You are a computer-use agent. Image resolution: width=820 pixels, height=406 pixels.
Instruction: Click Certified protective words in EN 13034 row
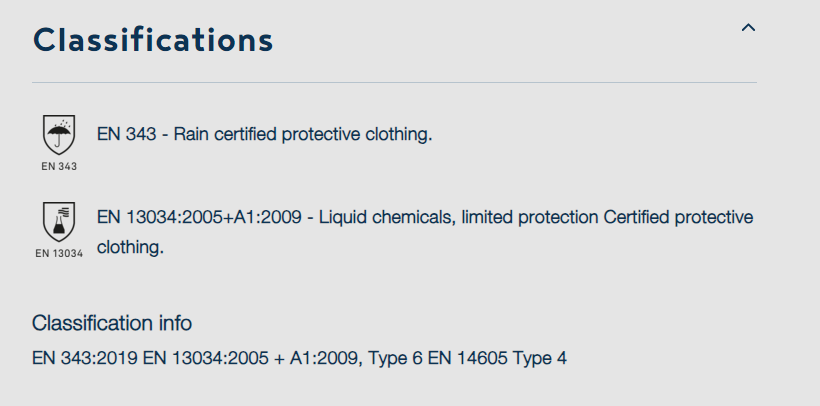(x=678, y=217)
